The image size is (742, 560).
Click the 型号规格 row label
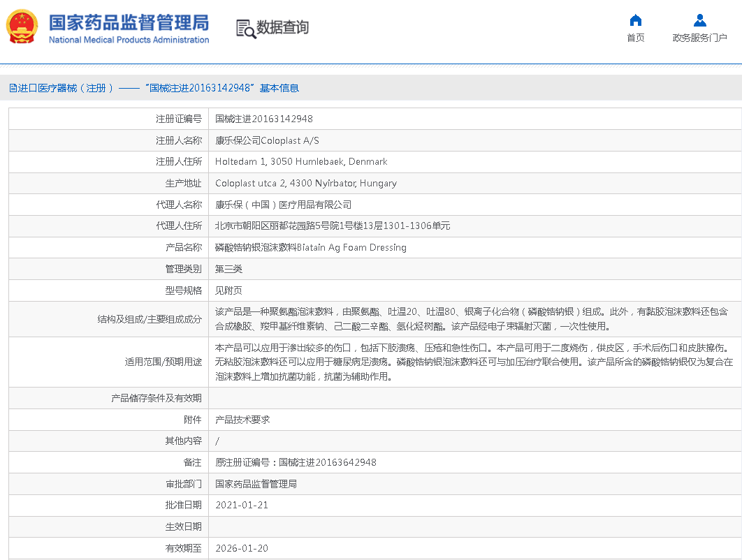coord(184,290)
